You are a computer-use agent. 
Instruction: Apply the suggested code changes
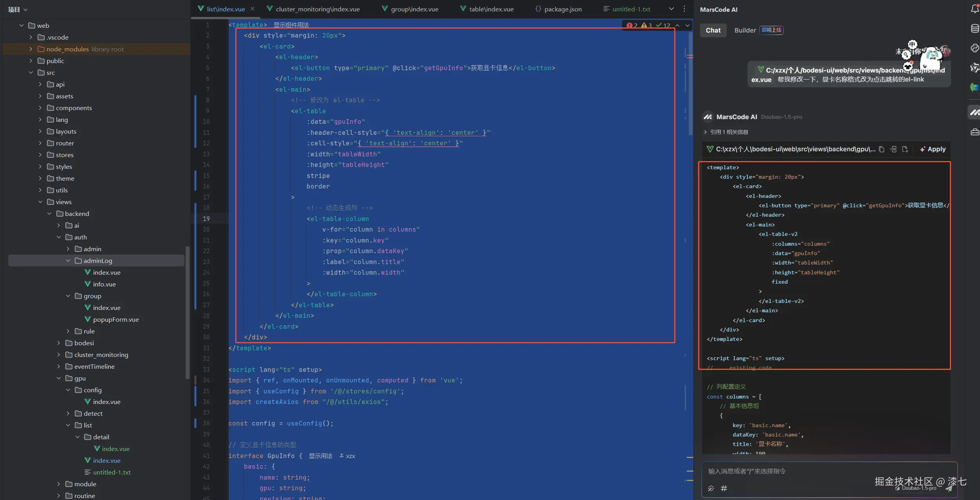tap(932, 149)
